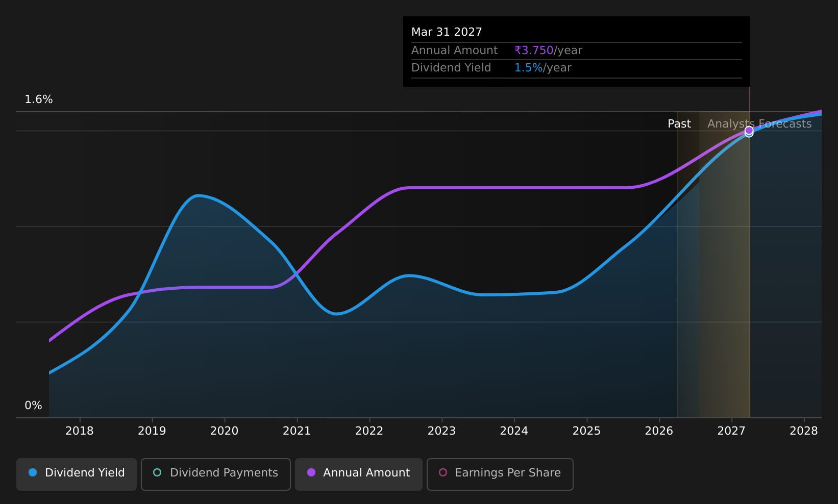The width and height of the screenshot is (838, 504).
Task: Enable the Earnings Per Share series
Action: coord(500,474)
